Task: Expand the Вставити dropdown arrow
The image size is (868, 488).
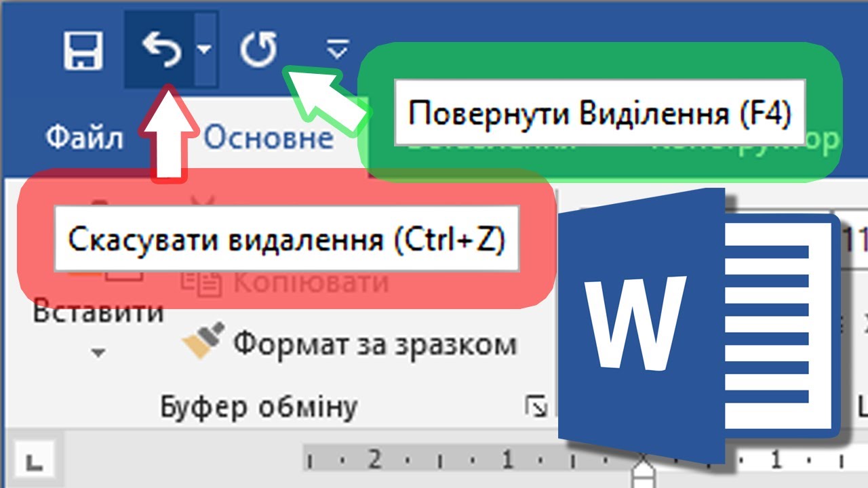Action: [98, 353]
